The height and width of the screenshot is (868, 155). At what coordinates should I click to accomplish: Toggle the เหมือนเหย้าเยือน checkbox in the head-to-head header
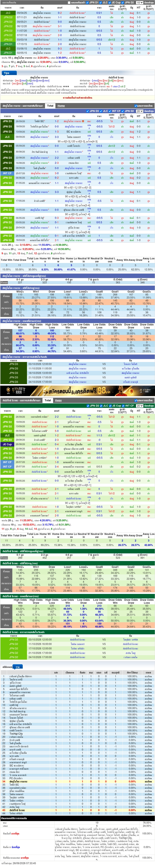[69, 2]
